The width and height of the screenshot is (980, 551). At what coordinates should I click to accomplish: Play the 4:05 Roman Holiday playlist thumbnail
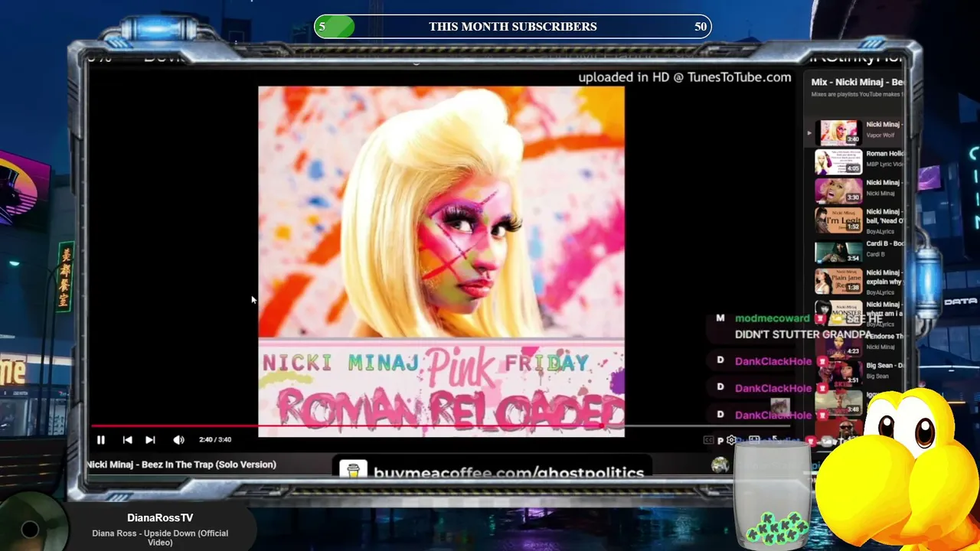838,161
